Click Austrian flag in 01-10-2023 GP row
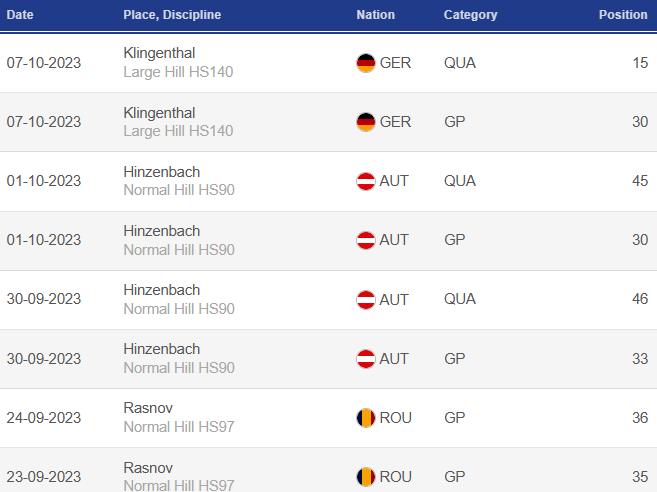The height and width of the screenshot is (492, 657). tap(366, 240)
